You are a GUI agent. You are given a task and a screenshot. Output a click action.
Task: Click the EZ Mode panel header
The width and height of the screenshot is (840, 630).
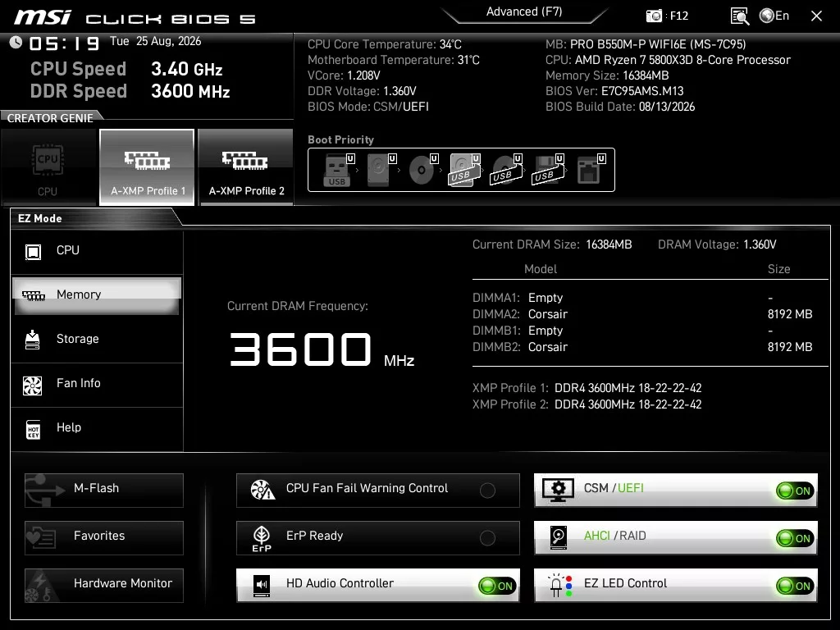point(40,218)
